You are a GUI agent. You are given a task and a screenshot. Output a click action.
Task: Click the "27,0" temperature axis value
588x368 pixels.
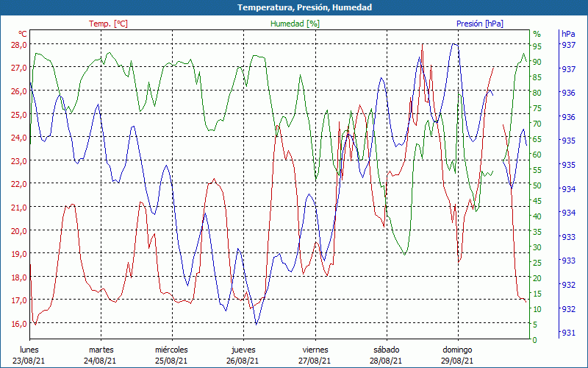pyautogui.click(x=20, y=68)
